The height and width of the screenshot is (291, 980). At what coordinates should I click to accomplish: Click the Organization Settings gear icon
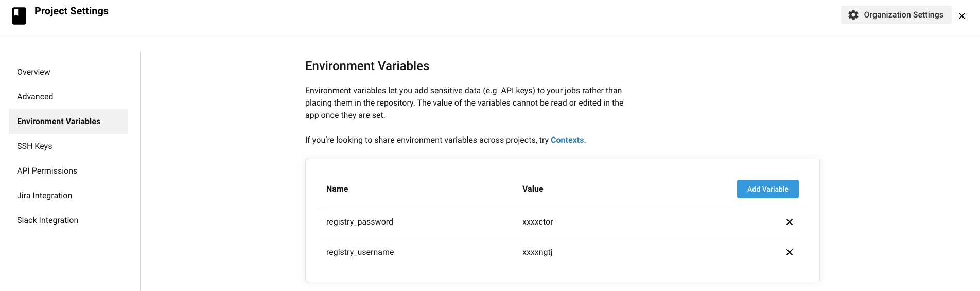853,15
